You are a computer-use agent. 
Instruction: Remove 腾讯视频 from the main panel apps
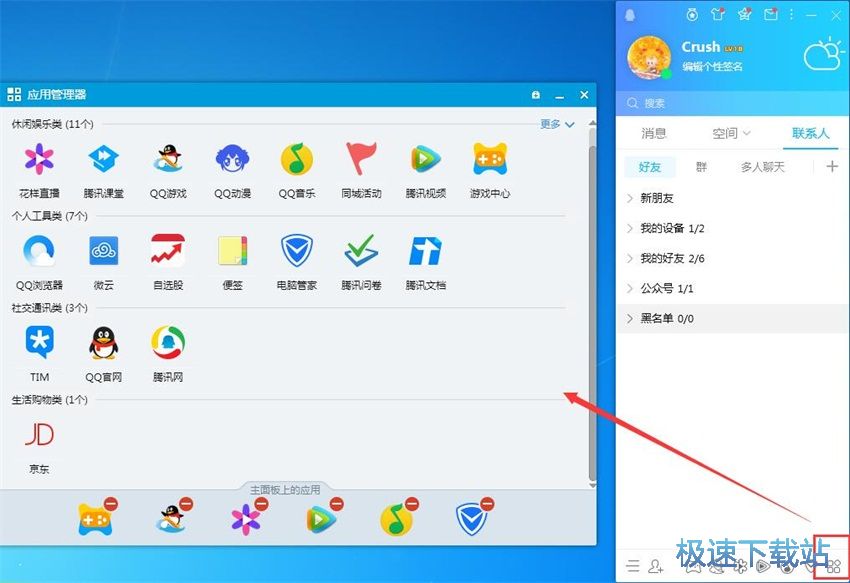coord(337,504)
